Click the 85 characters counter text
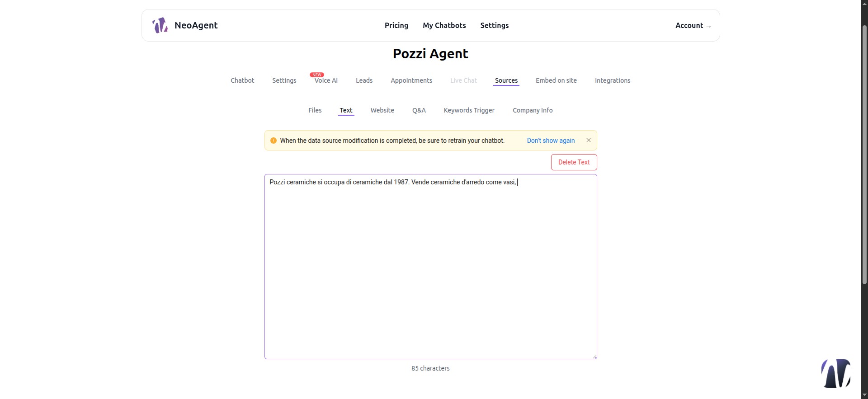 point(430,368)
